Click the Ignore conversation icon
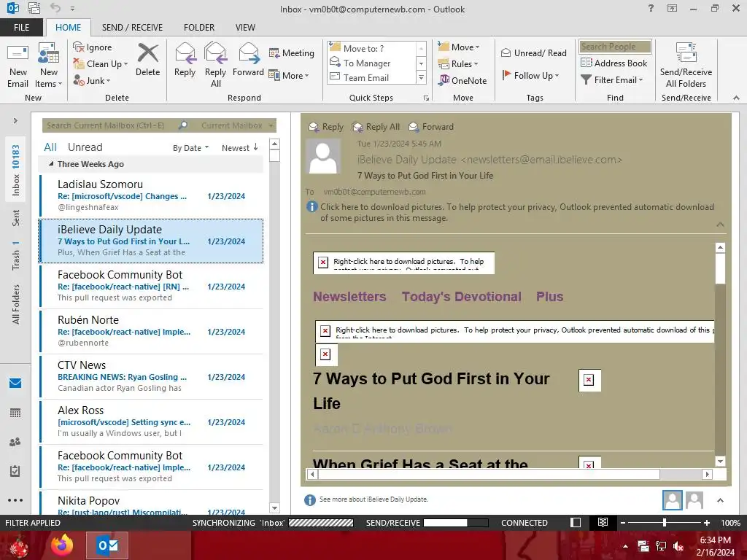This screenshot has width=747, height=560. tap(79, 47)
